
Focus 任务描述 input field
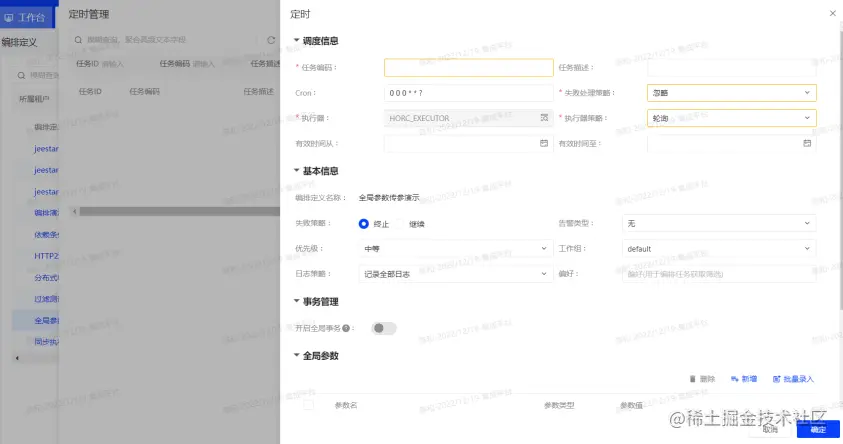(732, 67)
